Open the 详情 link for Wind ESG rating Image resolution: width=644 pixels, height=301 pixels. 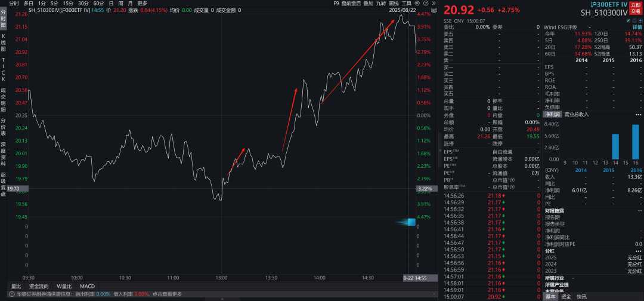(637, 27)
